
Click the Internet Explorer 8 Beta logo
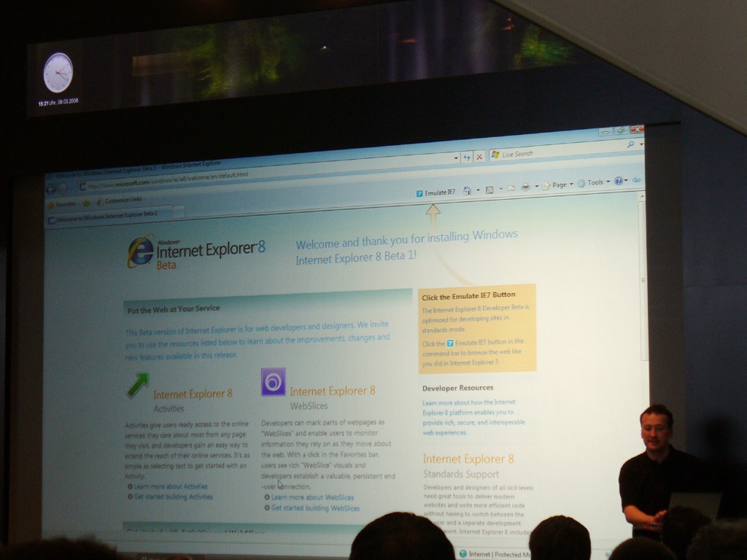[196, 252]
